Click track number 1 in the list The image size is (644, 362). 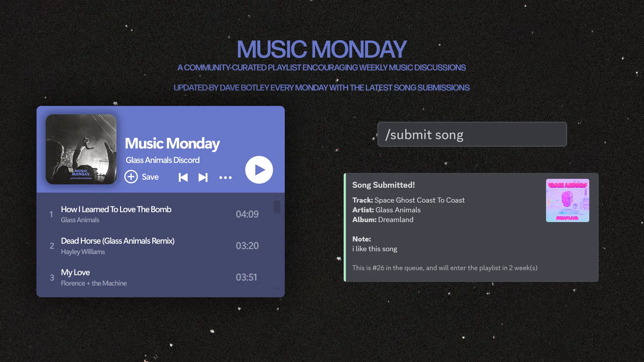pos(51,214)
